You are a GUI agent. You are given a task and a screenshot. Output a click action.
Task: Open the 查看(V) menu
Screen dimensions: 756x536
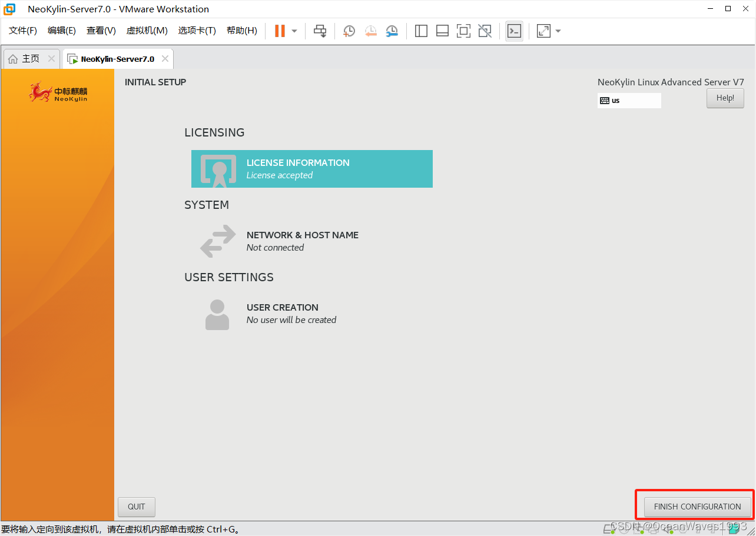(x=101, y=31)
